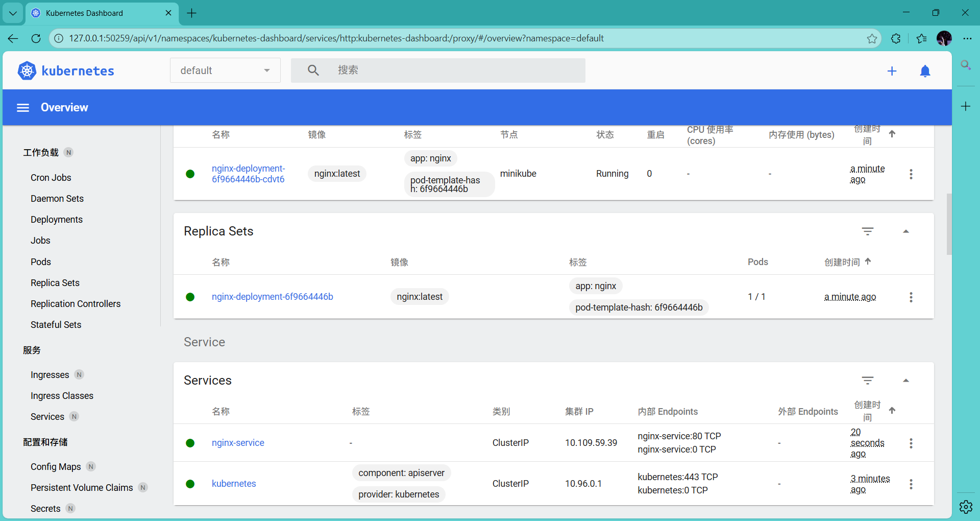Open Persistent Volume Claims in sidebar

click(82, 488)
